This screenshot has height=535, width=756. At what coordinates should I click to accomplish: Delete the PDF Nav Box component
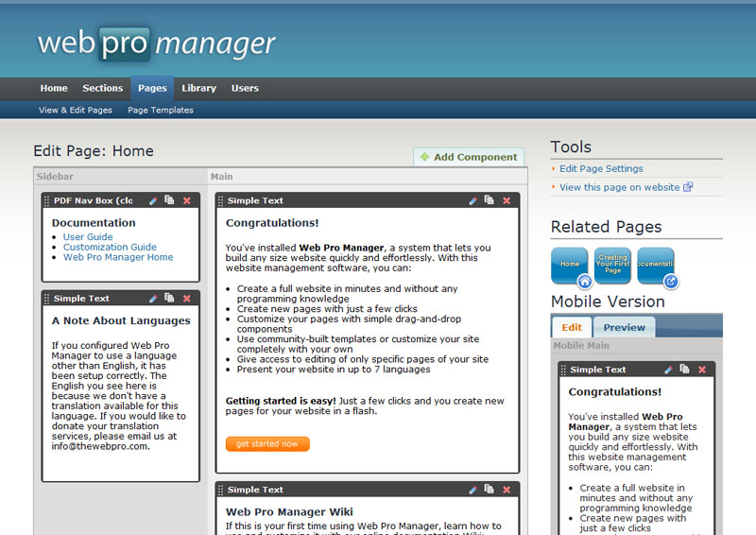[187, 200]
